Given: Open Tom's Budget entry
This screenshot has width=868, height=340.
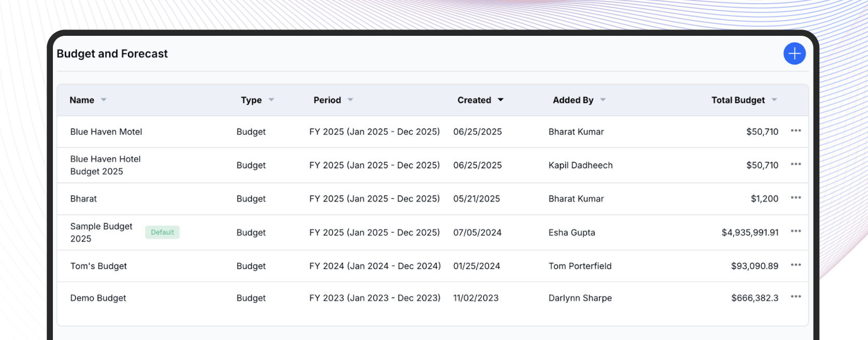Looking at the screenshot, I should [99, 266].
